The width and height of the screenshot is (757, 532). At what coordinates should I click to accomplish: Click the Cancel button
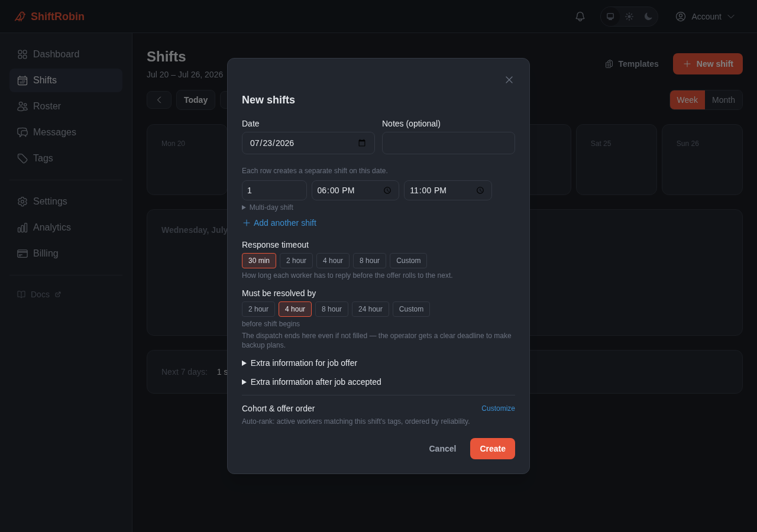tap(442, 449)
